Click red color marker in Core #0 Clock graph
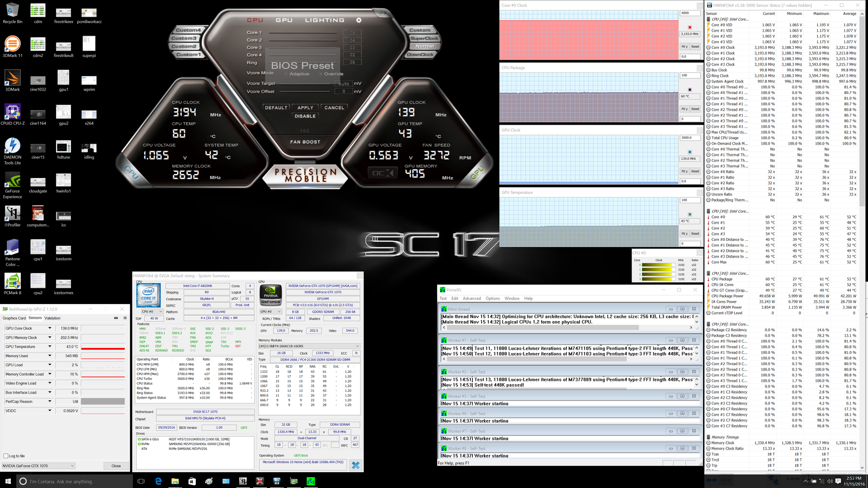 click(689, 27)
